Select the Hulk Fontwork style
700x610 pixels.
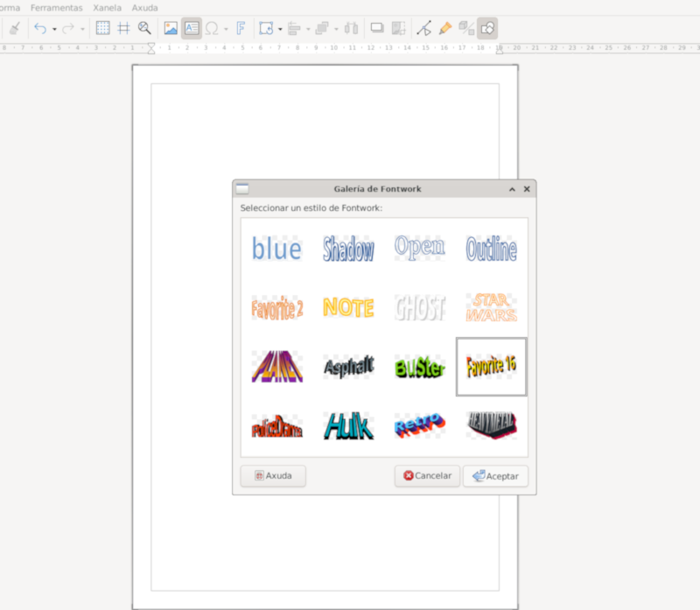click(x=347, y=425)
